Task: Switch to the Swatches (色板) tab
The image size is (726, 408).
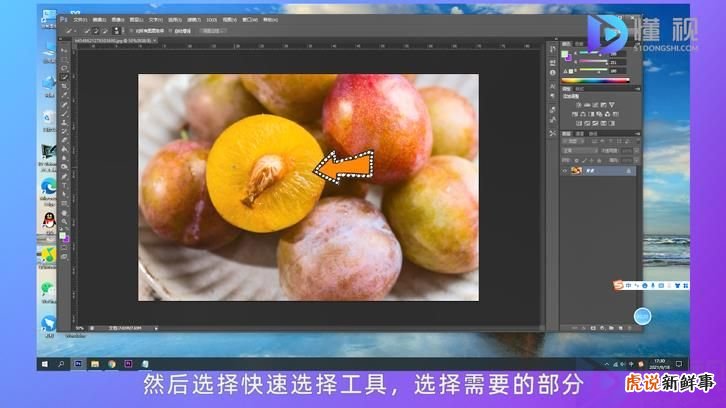Action: click(579, 44)
